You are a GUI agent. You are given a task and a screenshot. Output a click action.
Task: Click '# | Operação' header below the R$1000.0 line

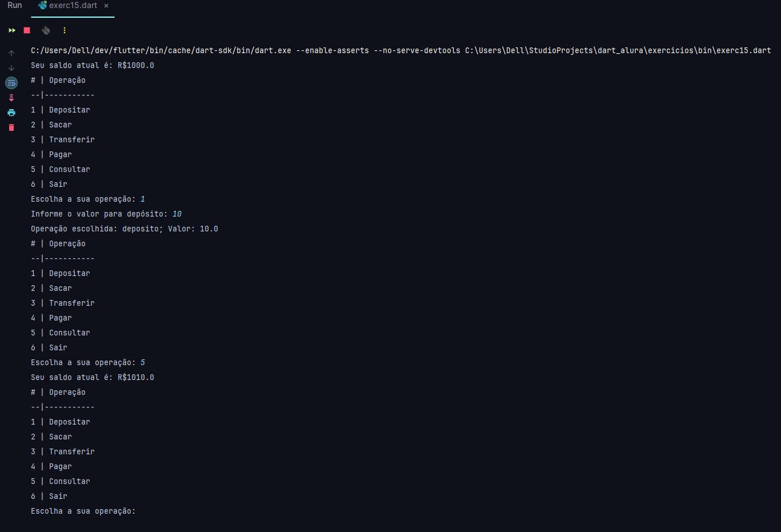click(58, 80)
